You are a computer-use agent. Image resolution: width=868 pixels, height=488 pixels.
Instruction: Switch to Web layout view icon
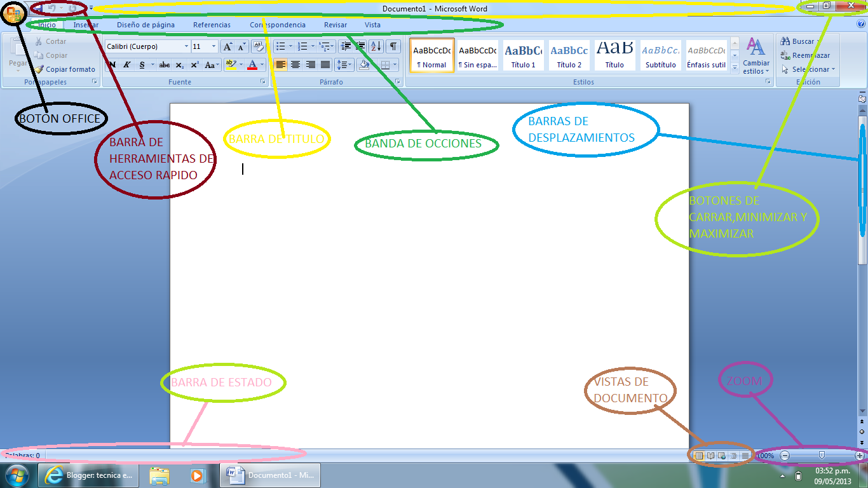tap(721, 455)
